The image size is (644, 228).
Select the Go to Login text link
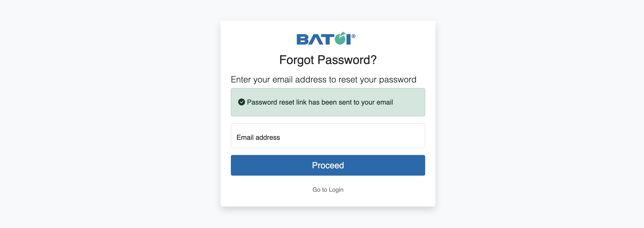click(x=328, y=190)
